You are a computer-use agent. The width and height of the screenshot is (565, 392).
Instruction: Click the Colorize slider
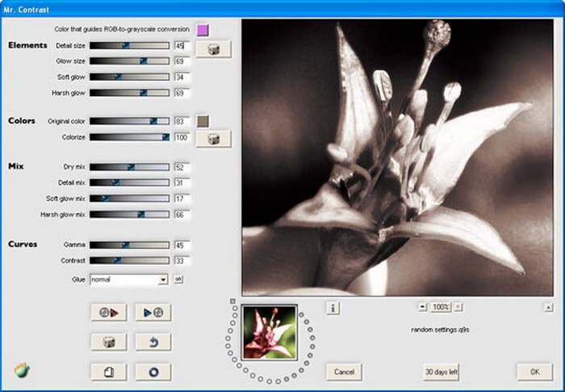point(129,137)
